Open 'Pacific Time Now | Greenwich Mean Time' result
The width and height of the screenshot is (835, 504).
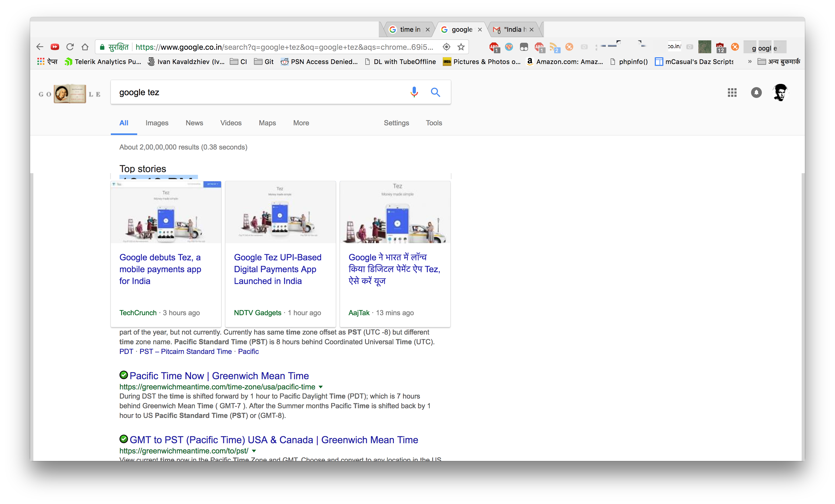[219, 376]
